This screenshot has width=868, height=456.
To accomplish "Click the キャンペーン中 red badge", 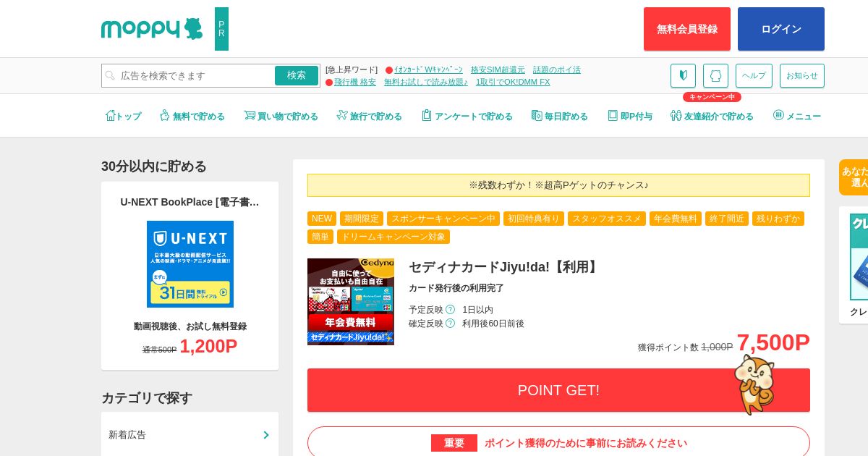I will [x=712, y=97].
